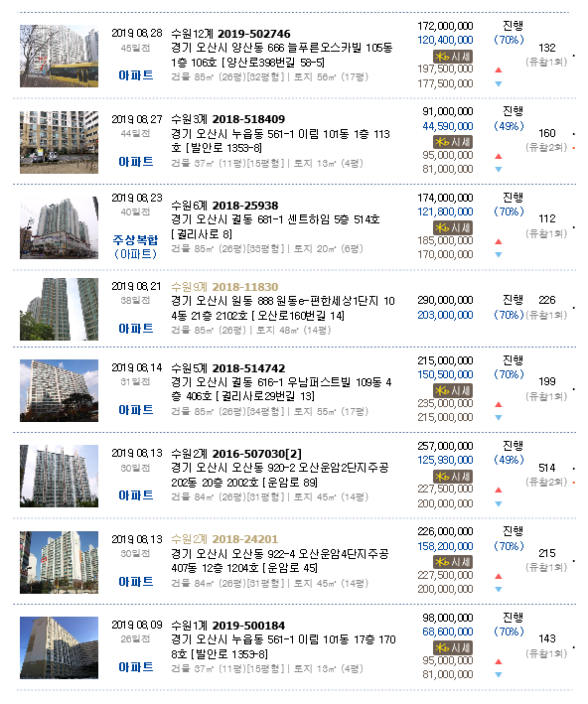Image resolution: width=588 pixels, height=704 pixels.
Task: View photo of 오산운암2단지주공 202동
Action: click(x=59, y=476)
